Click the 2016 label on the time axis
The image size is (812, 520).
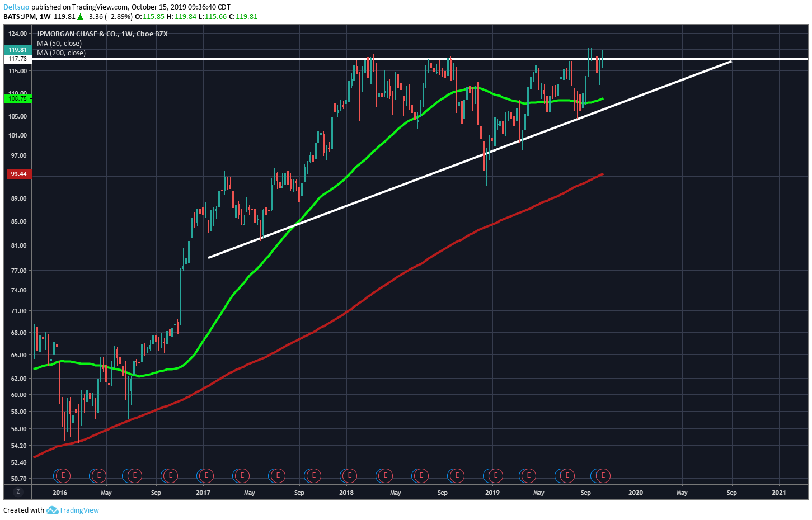60,493
